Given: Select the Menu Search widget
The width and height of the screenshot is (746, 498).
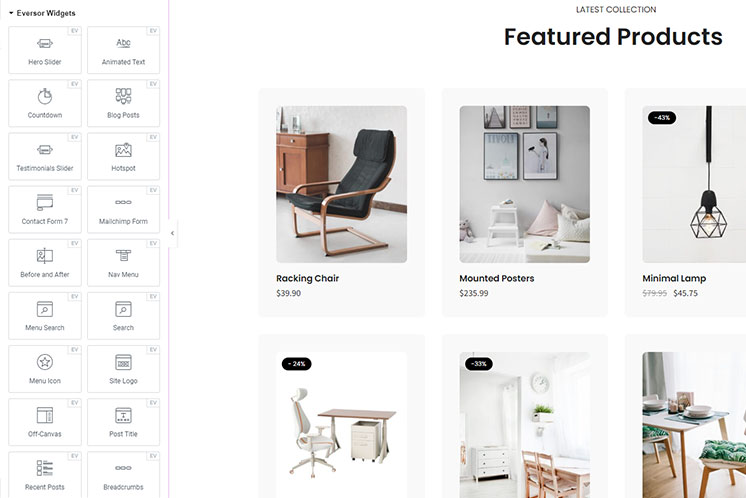Looking at the screenshot, I should (x=45, y=316).
